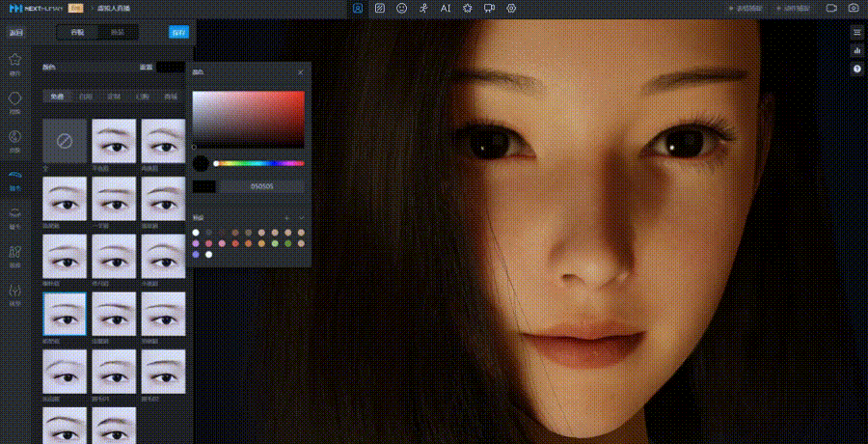
Task: Select the star category in left sidebar
Action: point(14,60)
